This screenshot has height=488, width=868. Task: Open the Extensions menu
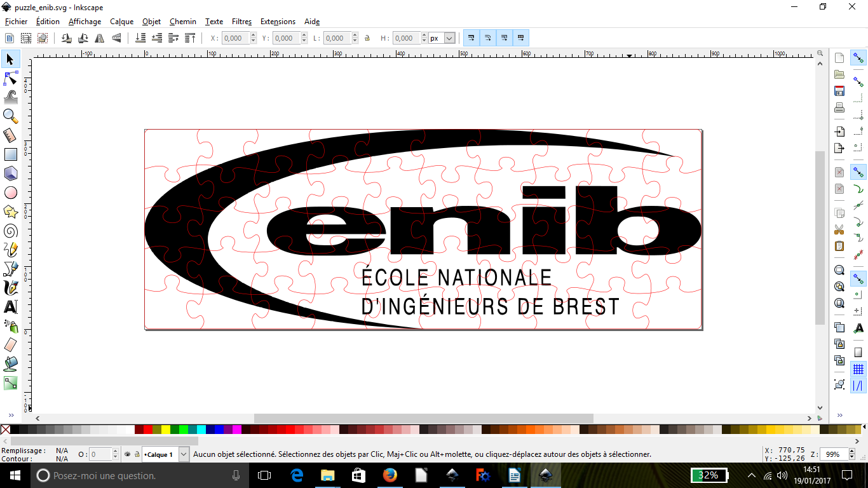[278, 22]
